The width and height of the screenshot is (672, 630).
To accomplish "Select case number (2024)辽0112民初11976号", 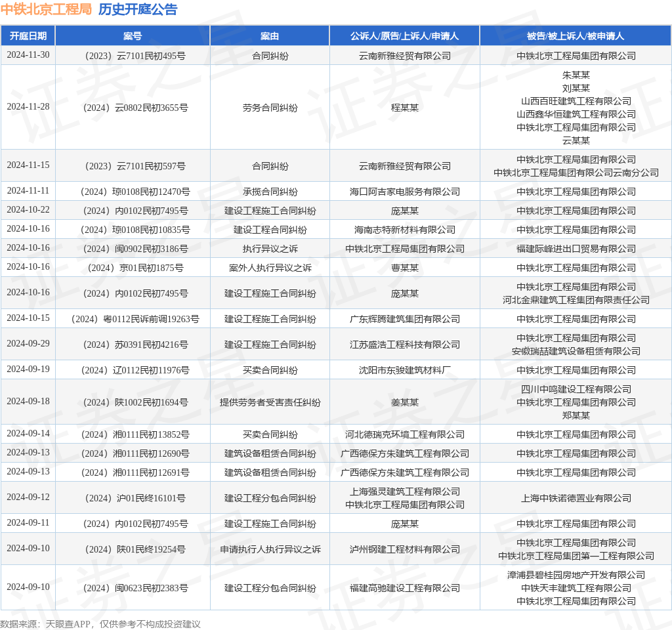I will [135, 371].
